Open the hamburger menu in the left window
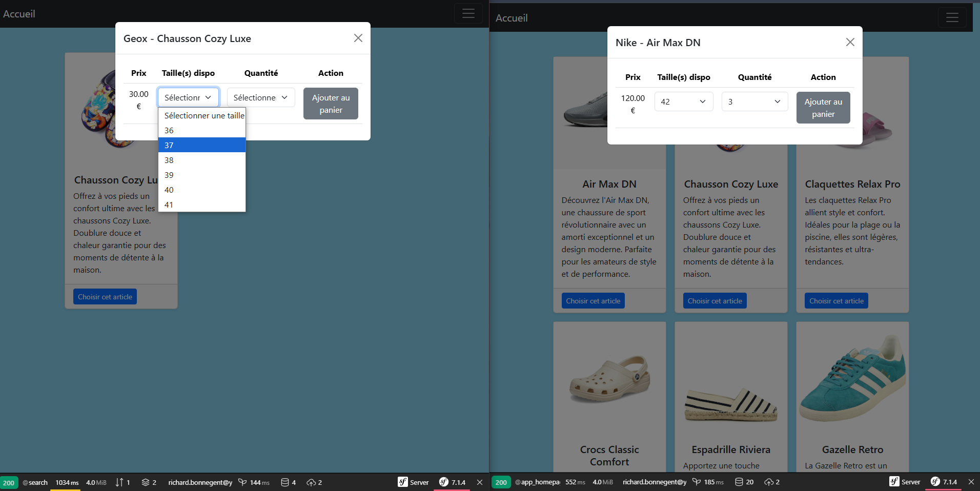 click(x=468, y=14)
